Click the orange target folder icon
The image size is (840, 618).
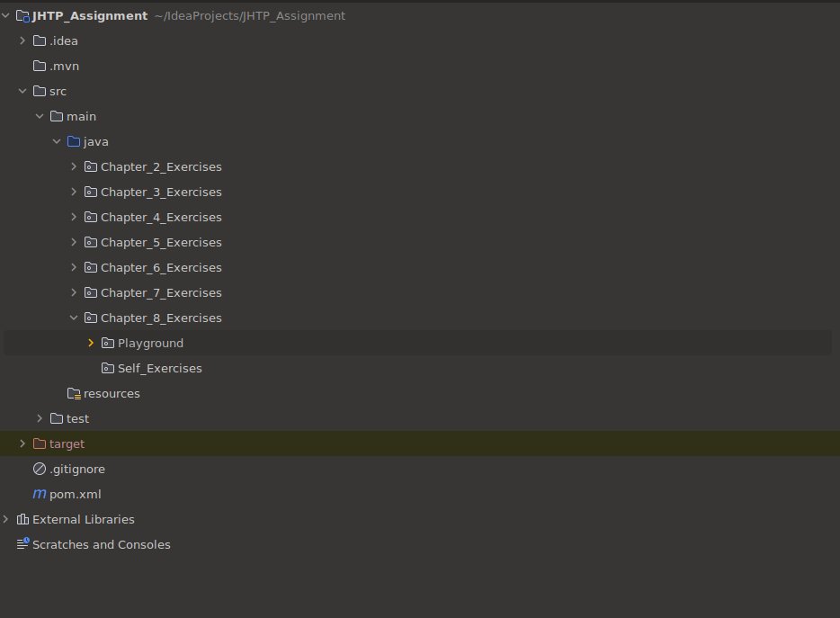pos(39,443)
